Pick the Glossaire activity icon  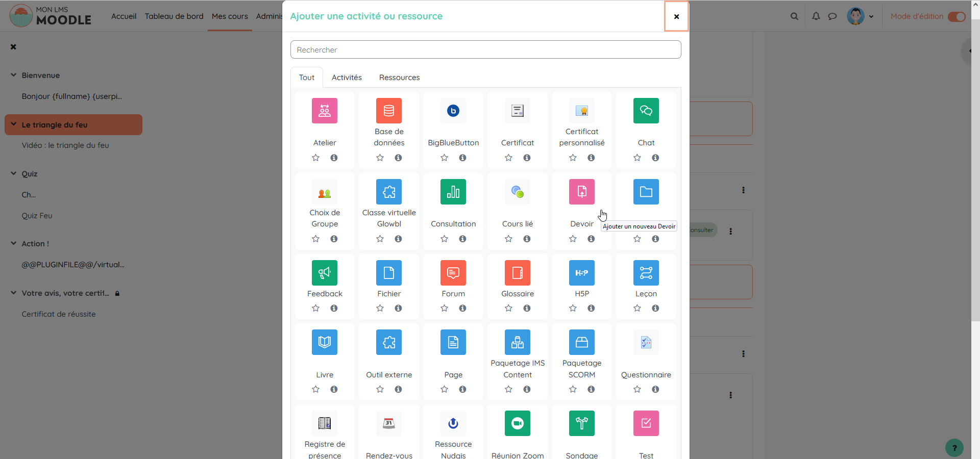pos(518,273)
